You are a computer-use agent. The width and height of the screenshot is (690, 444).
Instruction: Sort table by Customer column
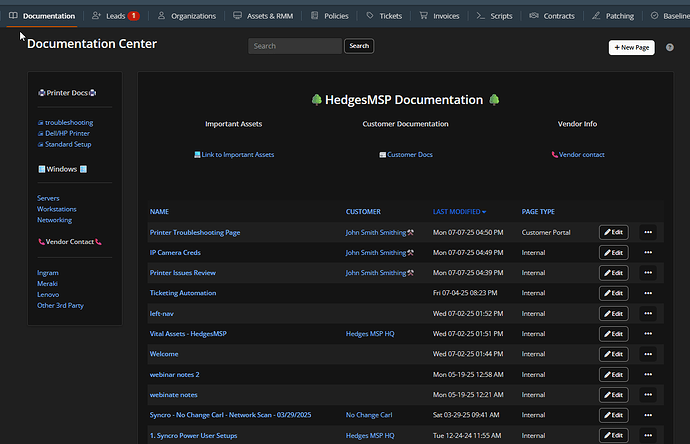363,212
